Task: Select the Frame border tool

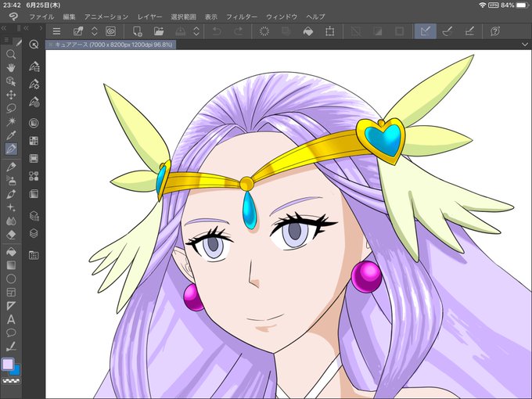Action: (11, 293)
